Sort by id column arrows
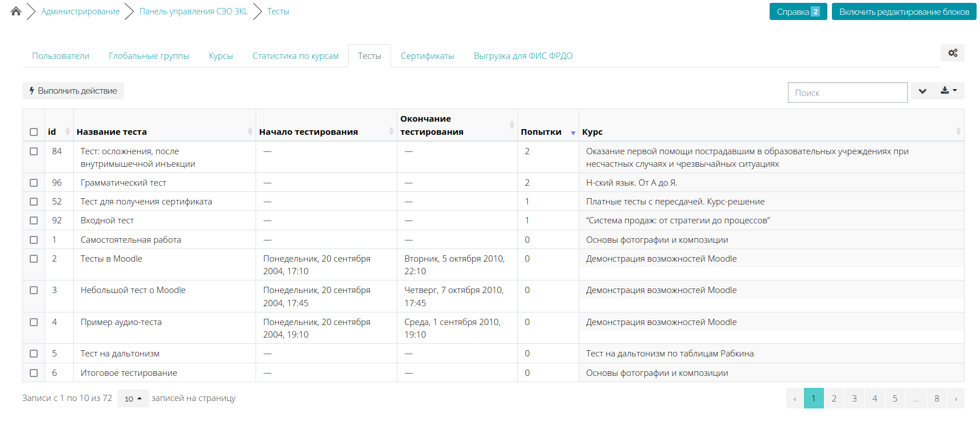Viewport: 980px width, 421px height. [x=67, y=131]
